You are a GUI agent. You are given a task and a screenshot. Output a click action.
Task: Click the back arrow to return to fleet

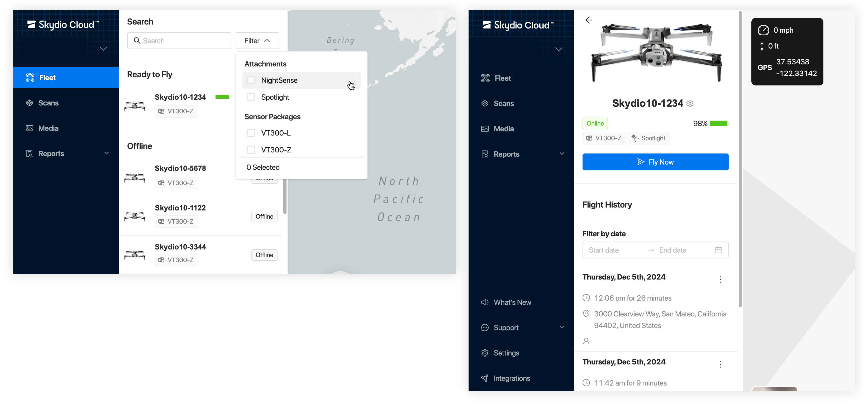pos(589,20)
